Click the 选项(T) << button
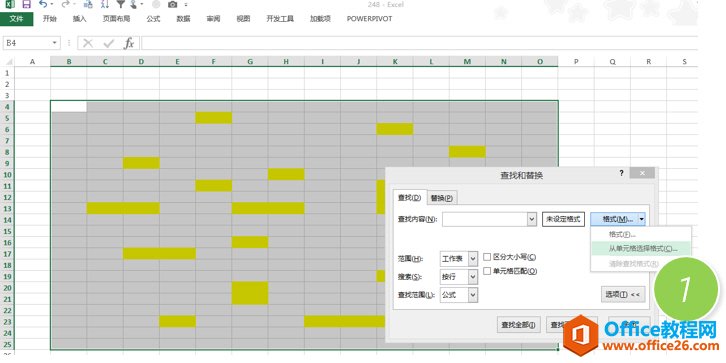The image size is (726, 363). click(x=623, y=294)
